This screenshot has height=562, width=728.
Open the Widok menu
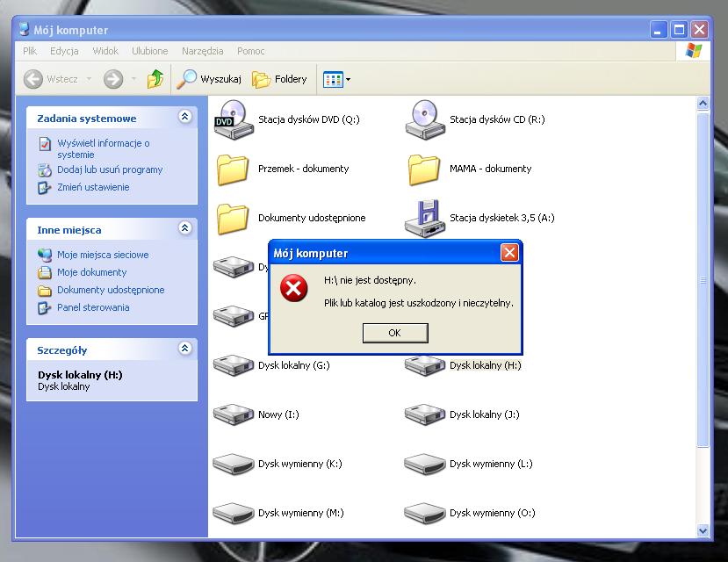pos(105,51)
